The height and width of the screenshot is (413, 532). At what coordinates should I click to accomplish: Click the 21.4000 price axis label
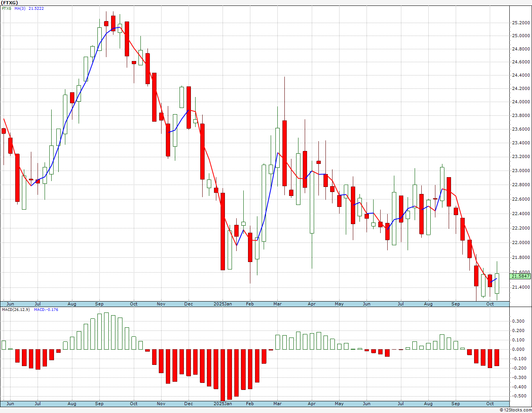521,287
